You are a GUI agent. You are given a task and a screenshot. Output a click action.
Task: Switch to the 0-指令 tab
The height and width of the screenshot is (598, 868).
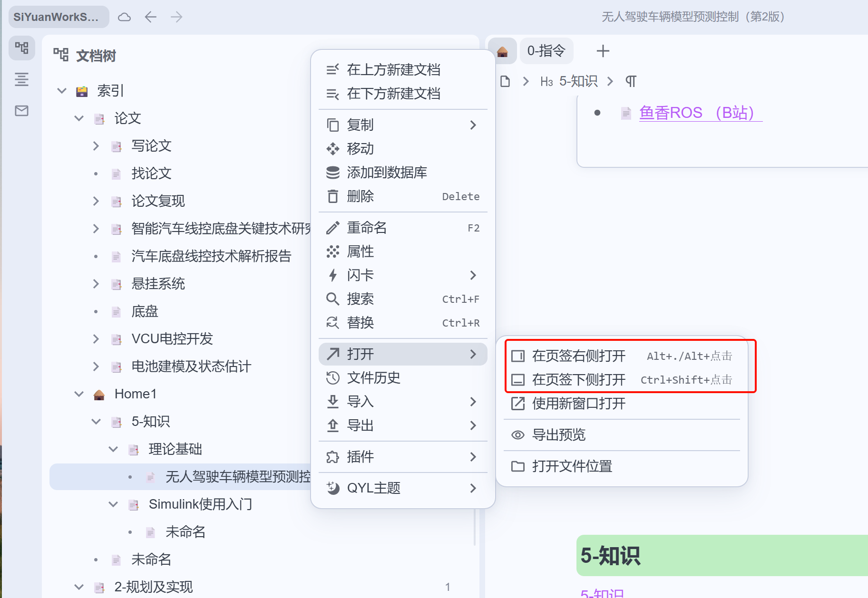[x=546, y=51]
